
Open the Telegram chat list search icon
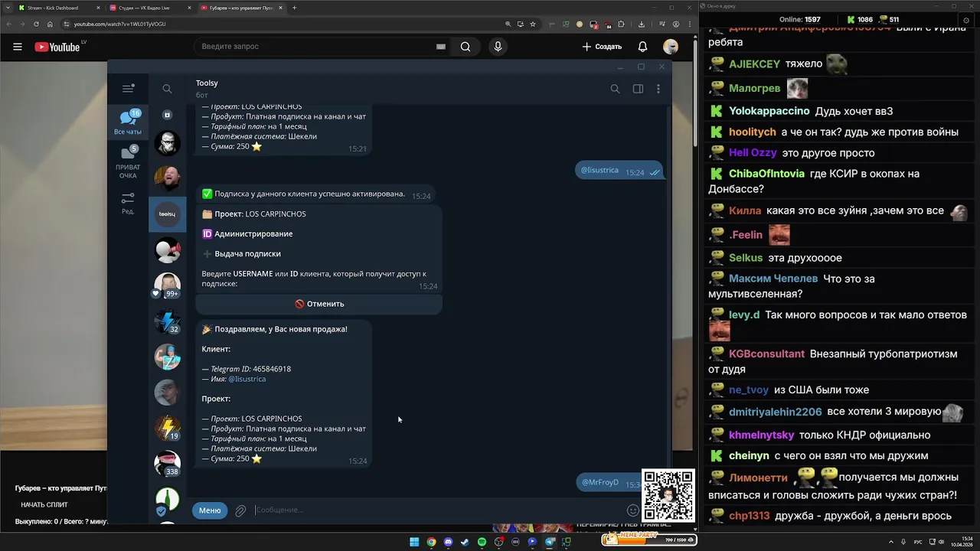coord(167,89)
